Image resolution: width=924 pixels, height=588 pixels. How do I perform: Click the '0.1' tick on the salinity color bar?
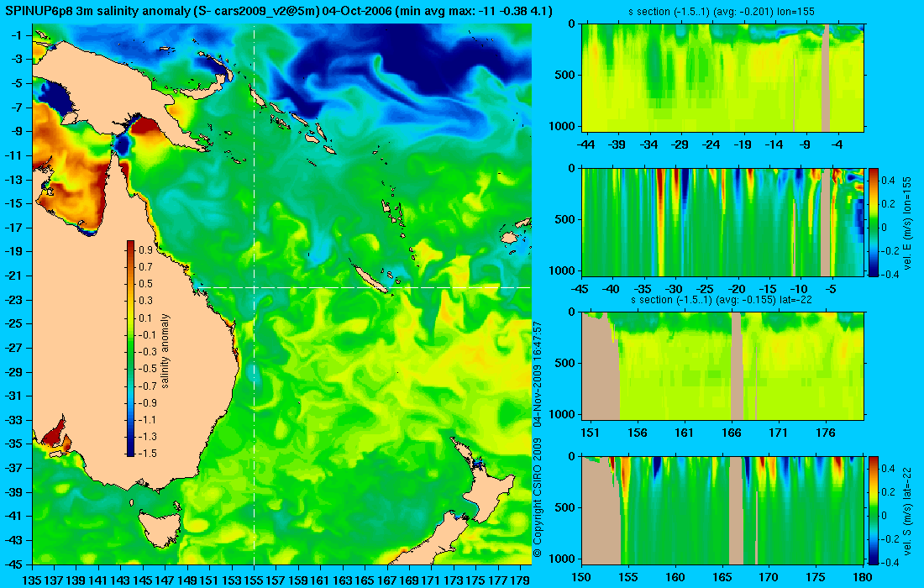click(x=145, y=318)
